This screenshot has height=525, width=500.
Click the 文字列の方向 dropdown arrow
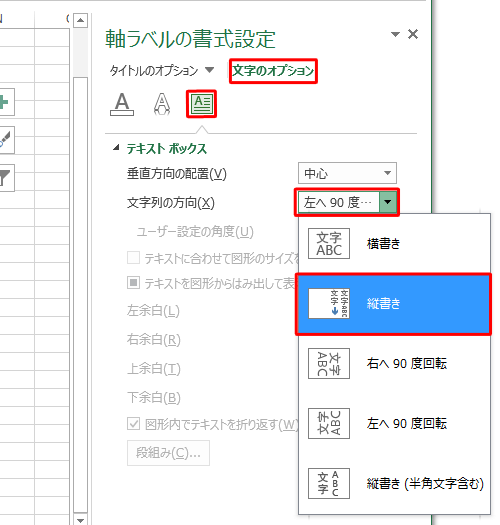388,202
